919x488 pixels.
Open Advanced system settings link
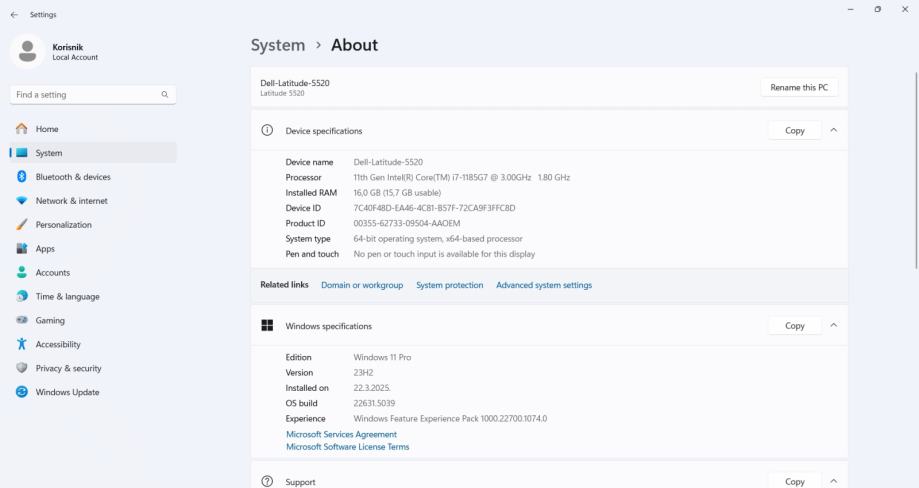[543, 285]
